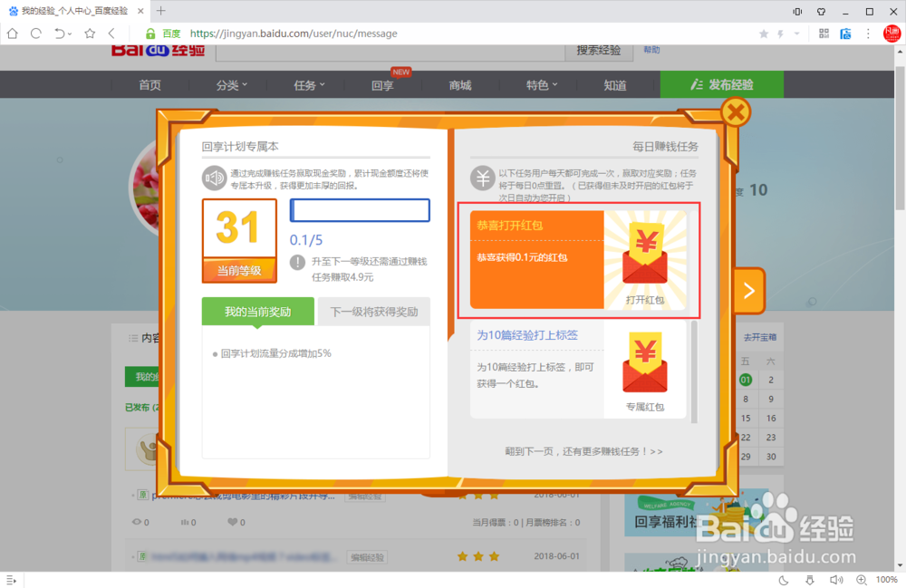Expand the 特色 dropdown menu

[x=542, y=85]
